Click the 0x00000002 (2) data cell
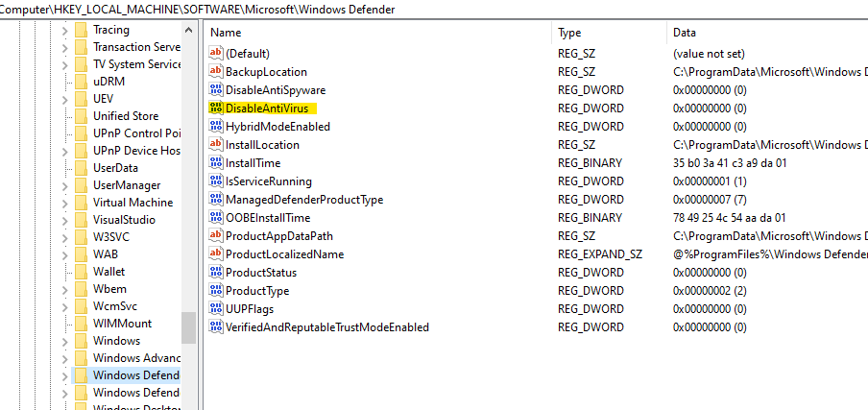The height and width of the screenshot is (410, 868). pos(710,291)
